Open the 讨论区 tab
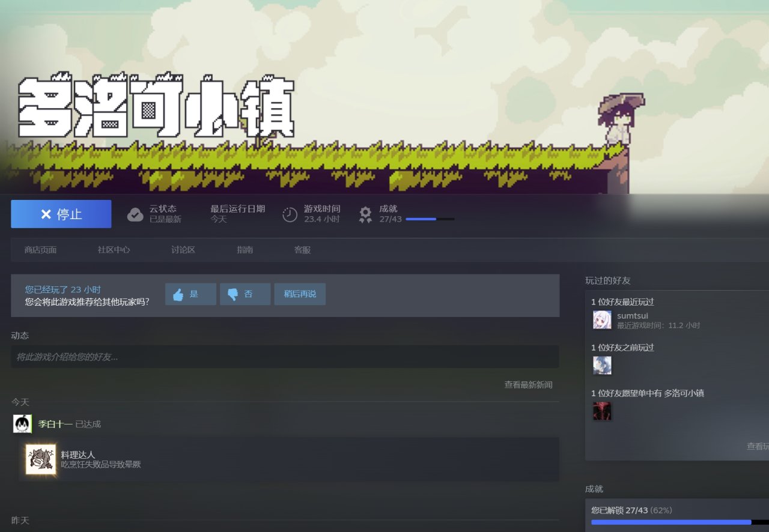 (183, 250)
